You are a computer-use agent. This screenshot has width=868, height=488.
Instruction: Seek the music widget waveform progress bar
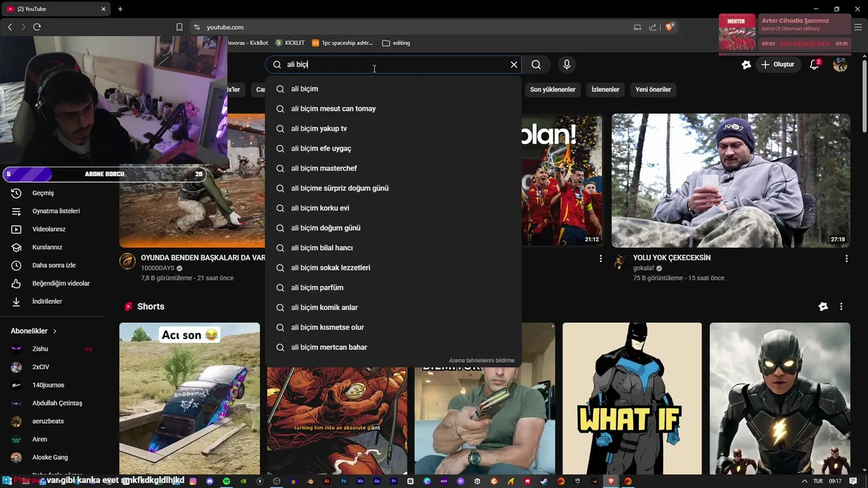[x=805, y=43]
